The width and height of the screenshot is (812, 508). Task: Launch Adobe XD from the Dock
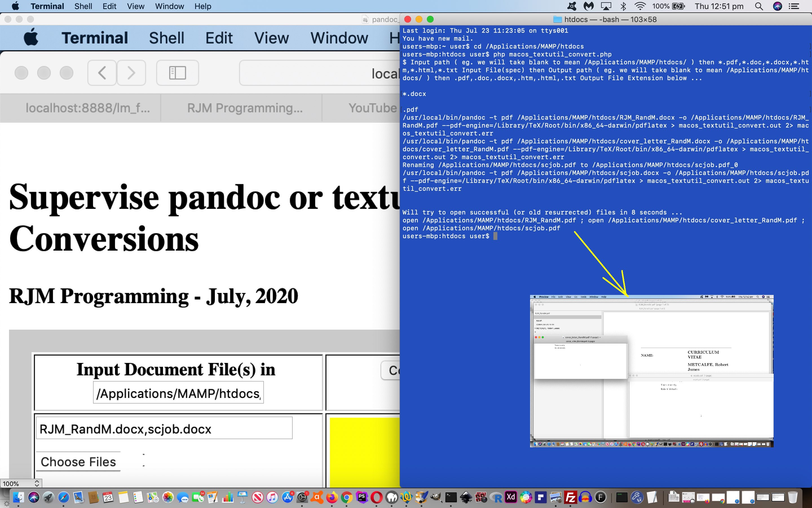point(511,497)
